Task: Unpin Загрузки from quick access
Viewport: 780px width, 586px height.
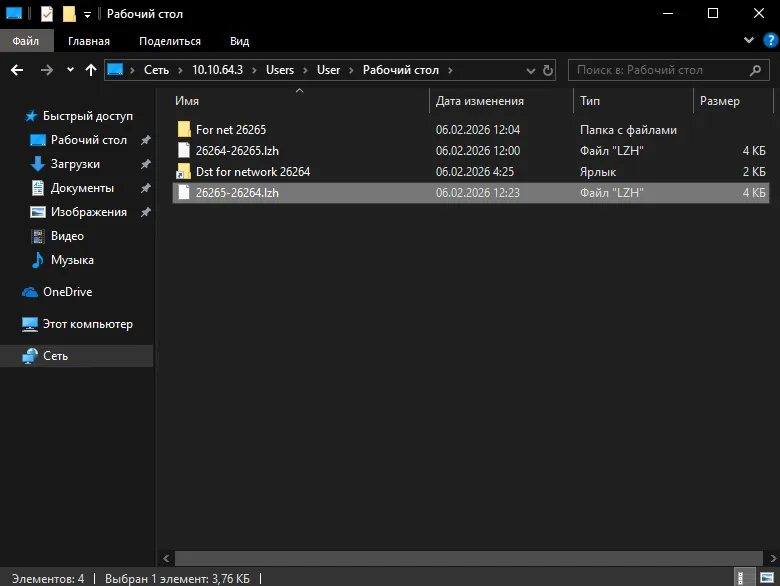Action: [x=145, y=164]
